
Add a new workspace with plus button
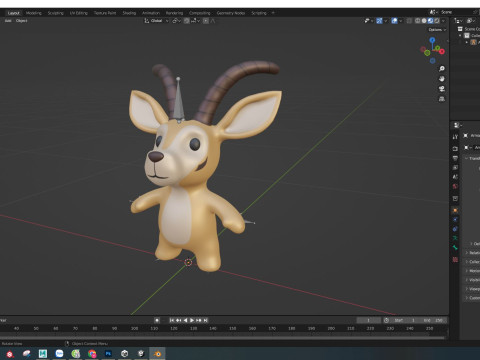point(273,13)
